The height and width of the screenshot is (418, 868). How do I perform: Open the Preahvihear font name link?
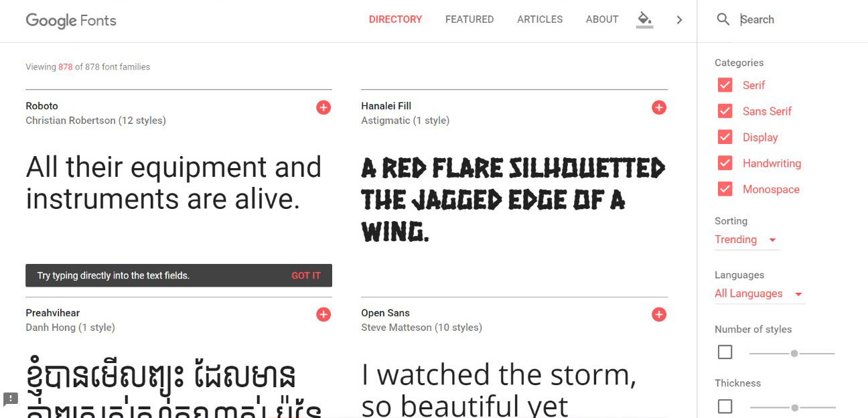click(x=52, y=313)
